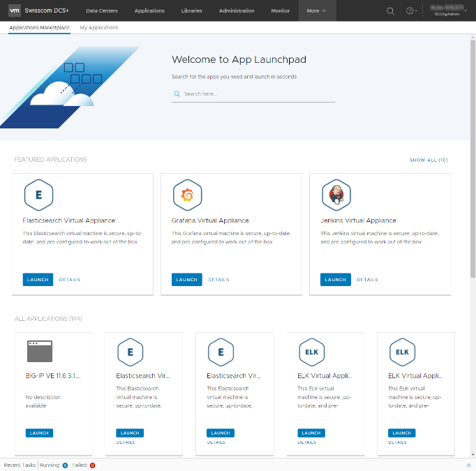Launch the first ELK Virtual Appliance

coord(311,433)
